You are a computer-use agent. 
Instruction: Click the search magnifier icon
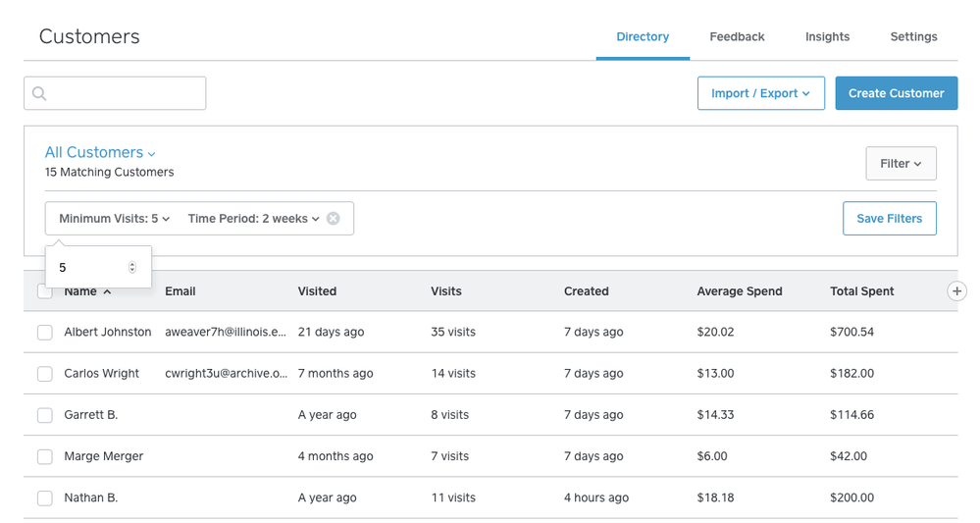[39, 94]
